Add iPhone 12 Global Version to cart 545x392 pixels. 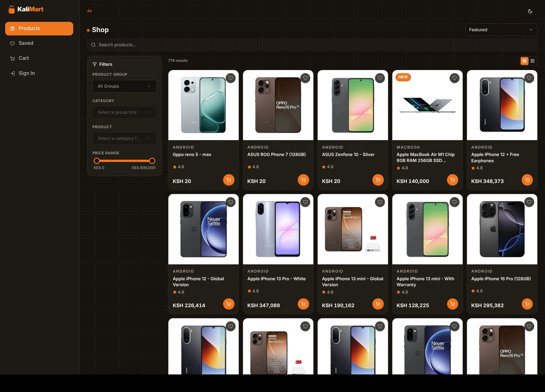229,304
